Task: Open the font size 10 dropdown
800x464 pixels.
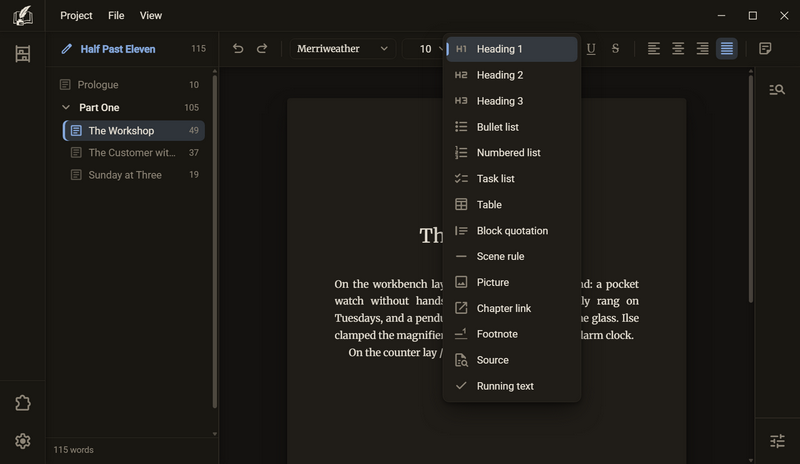Action: coord(423,48)
